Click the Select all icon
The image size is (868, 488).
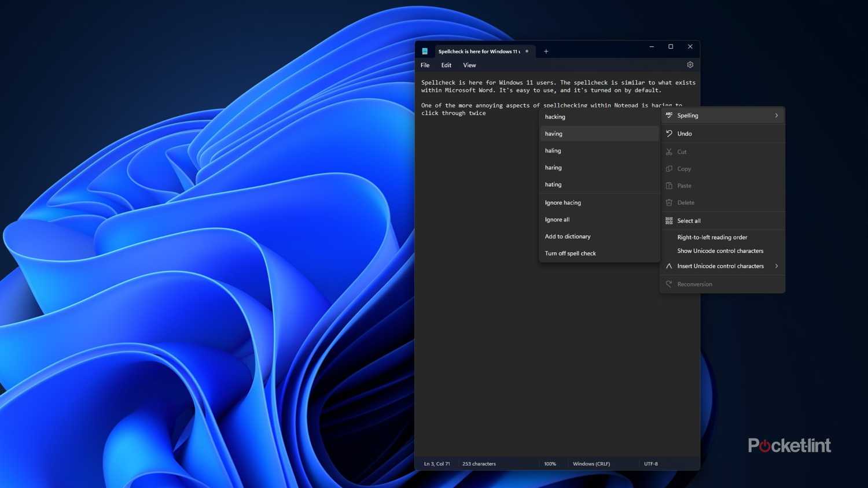click(x=669, y=221)
